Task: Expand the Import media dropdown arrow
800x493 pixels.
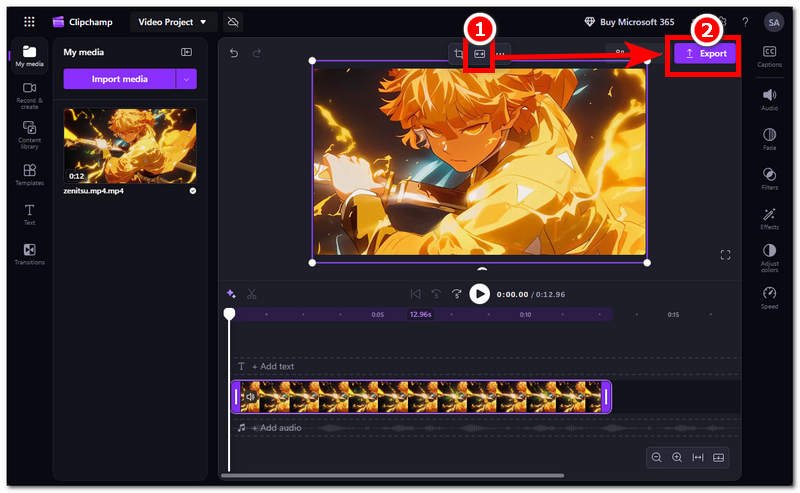Action: [x=186, y=79]
